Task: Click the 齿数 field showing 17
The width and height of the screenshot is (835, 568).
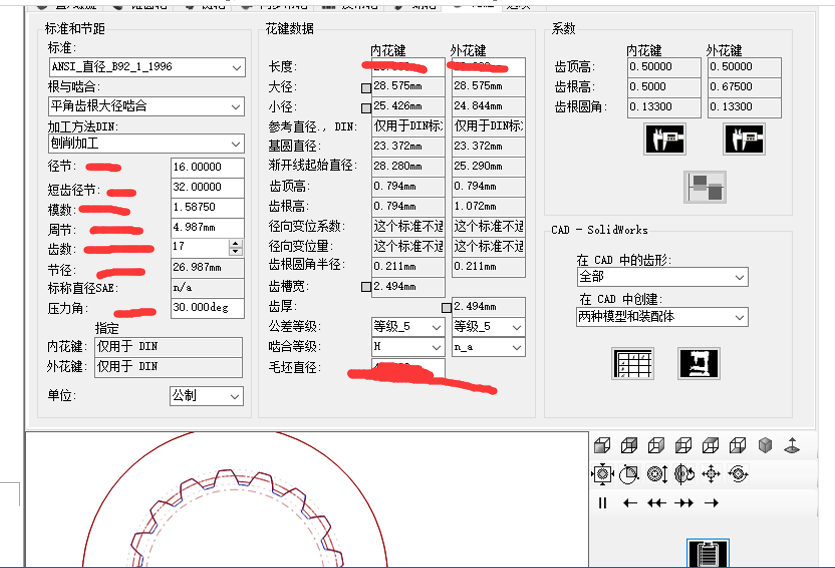Action: click(200, 247)
